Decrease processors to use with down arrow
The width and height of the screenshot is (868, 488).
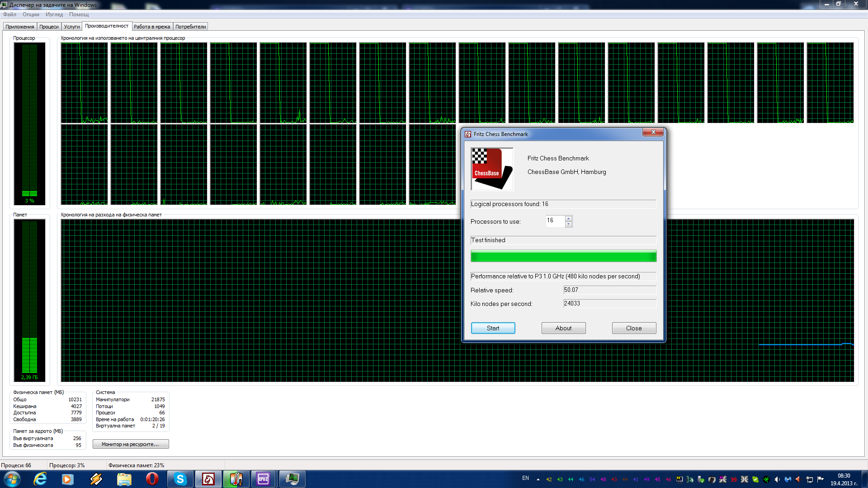coord(569,224)
